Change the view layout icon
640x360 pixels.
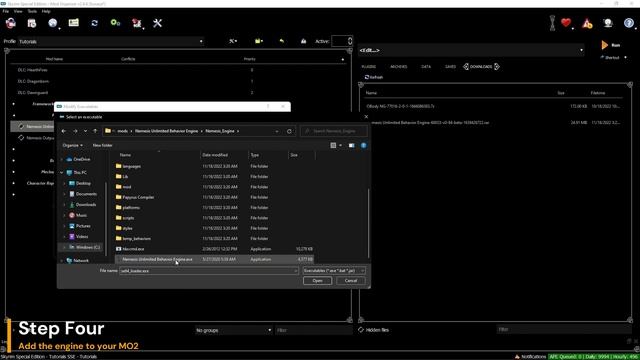pyautogui.click(x=333, y=145)
